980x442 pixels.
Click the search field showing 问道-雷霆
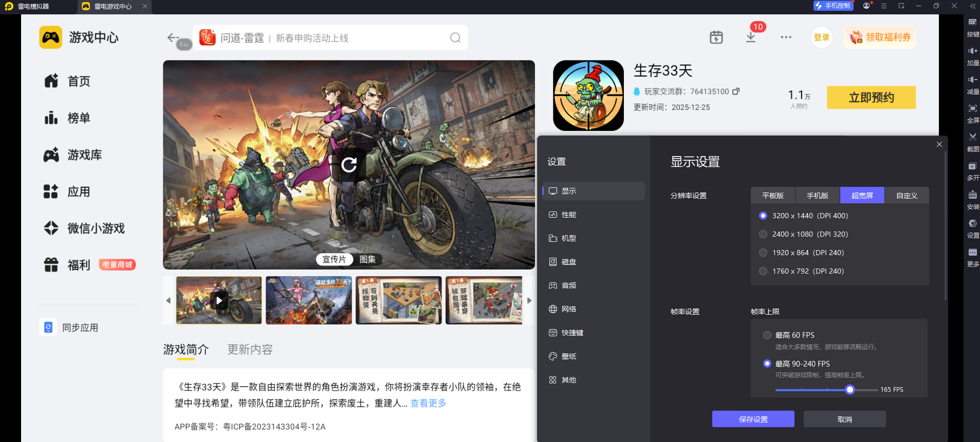(x=330, y=37)
